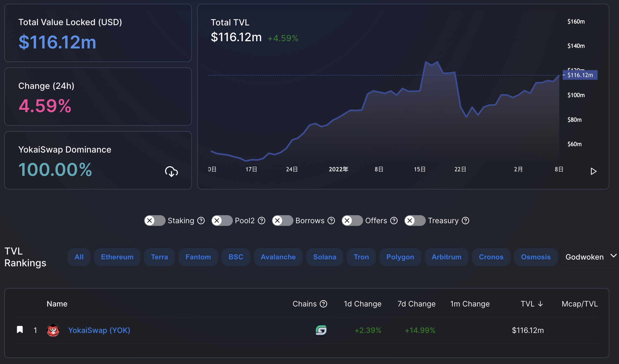
Task: Select the Solana chain tab
Action: (x=325, y=257)
